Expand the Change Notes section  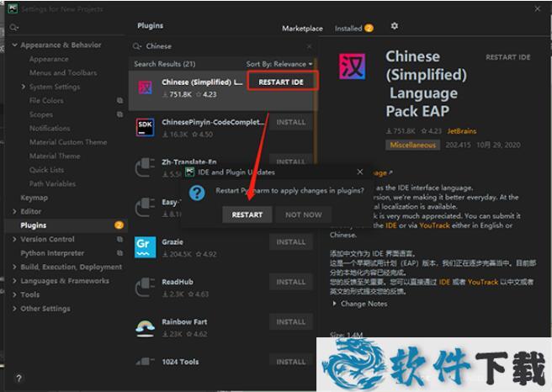click(360, 304)
